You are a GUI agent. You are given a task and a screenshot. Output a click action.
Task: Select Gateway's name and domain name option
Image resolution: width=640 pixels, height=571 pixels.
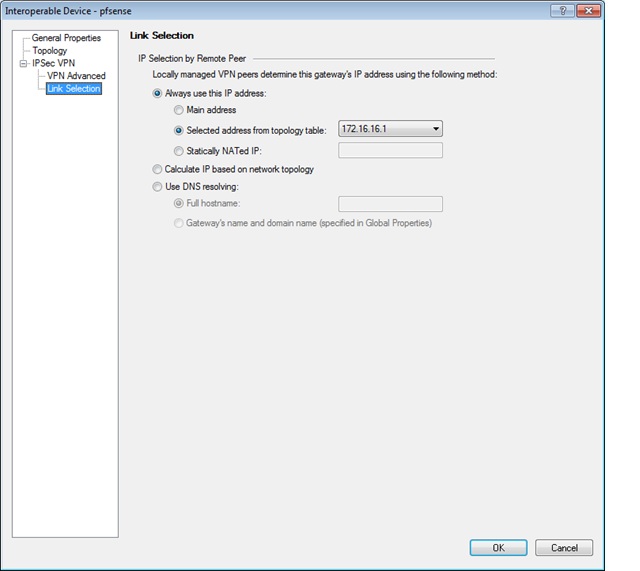178,223
